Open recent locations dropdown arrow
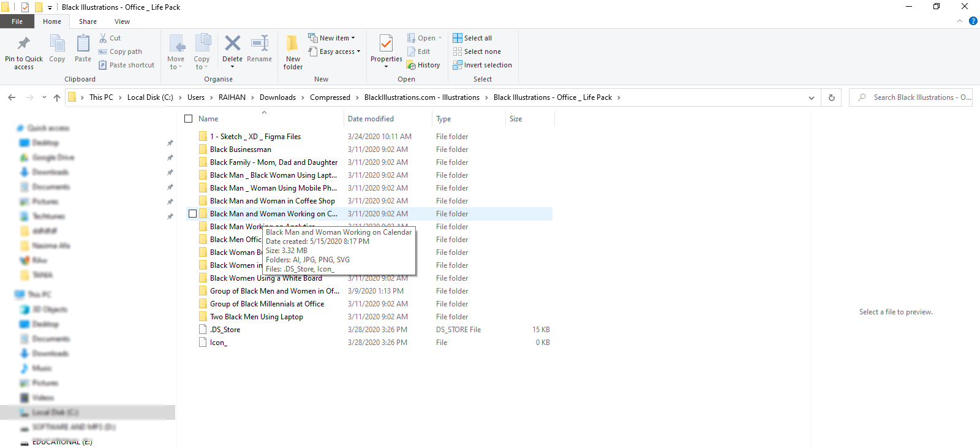Viewport: 980px width, 448px height. click(44, 97)
